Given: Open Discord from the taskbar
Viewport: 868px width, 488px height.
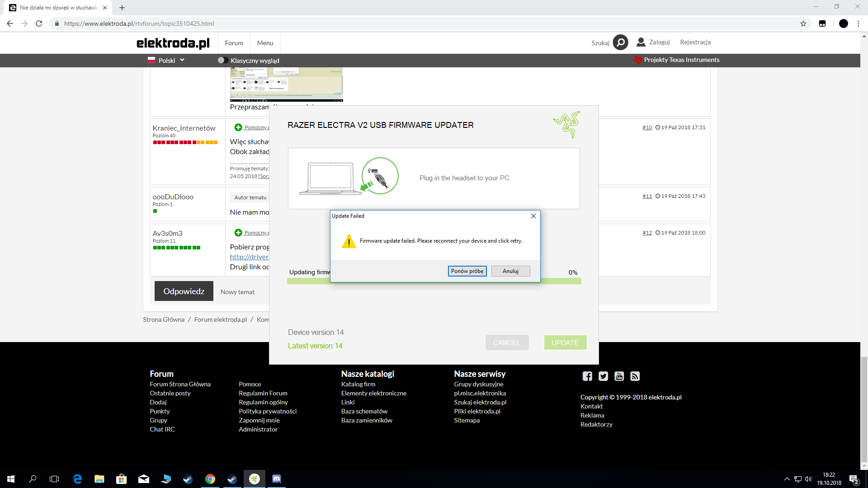Looking at the screenshot, I should click(277, 479).
